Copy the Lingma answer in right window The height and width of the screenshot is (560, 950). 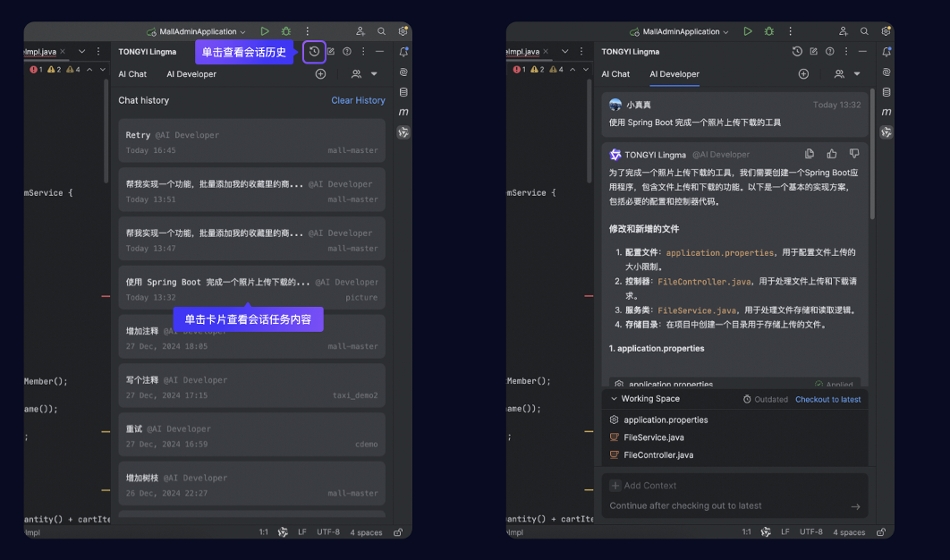pyautogui.click(x=809, y=154)
